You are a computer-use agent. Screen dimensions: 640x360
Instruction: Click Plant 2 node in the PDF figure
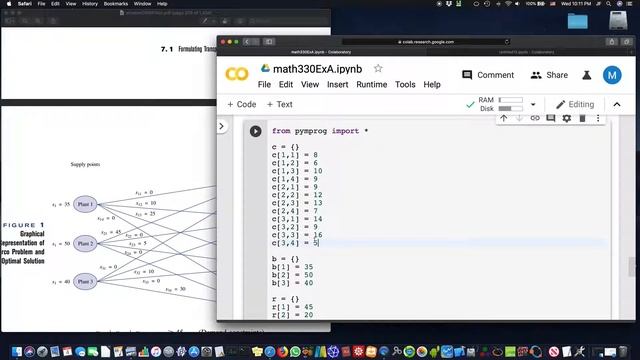(x=85, y=244)
